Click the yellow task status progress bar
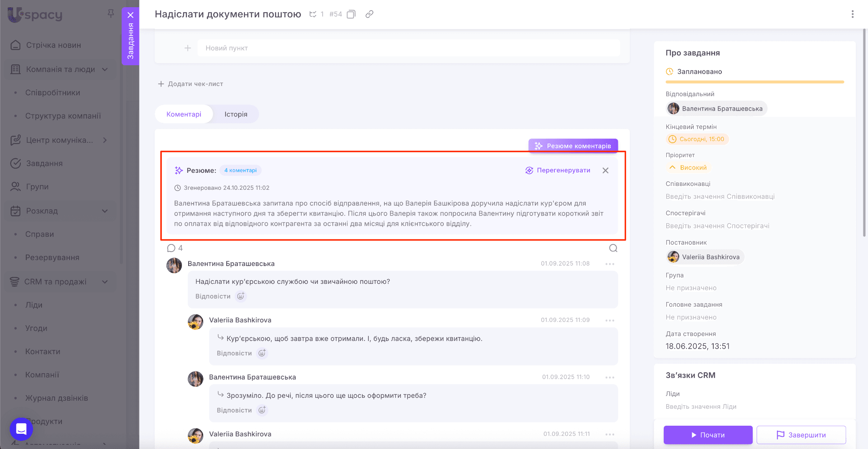 coord(754,82)
